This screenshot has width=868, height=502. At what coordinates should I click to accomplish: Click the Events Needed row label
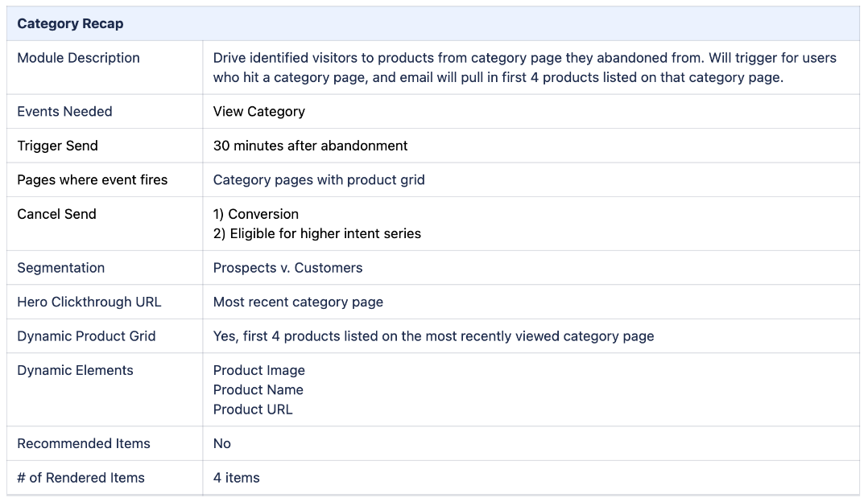coord(64,112)
